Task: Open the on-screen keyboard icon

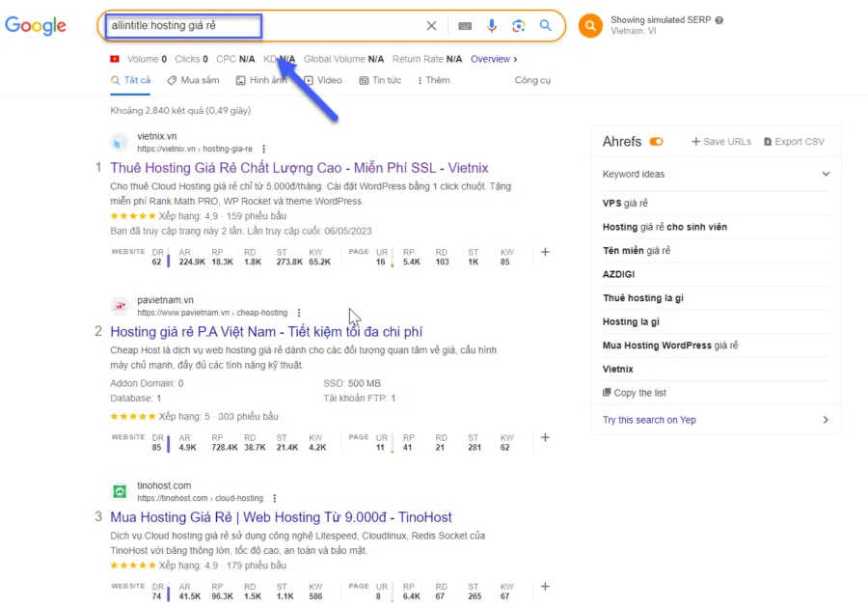Action: (x=464, y=26)
